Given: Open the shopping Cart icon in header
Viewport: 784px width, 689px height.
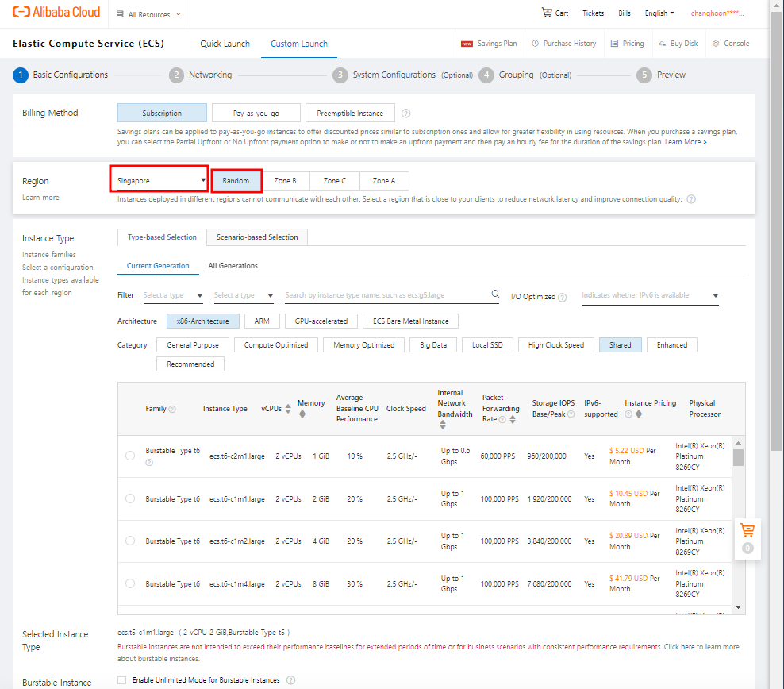Looking at the screenshot, I should (x=547, y=13).
